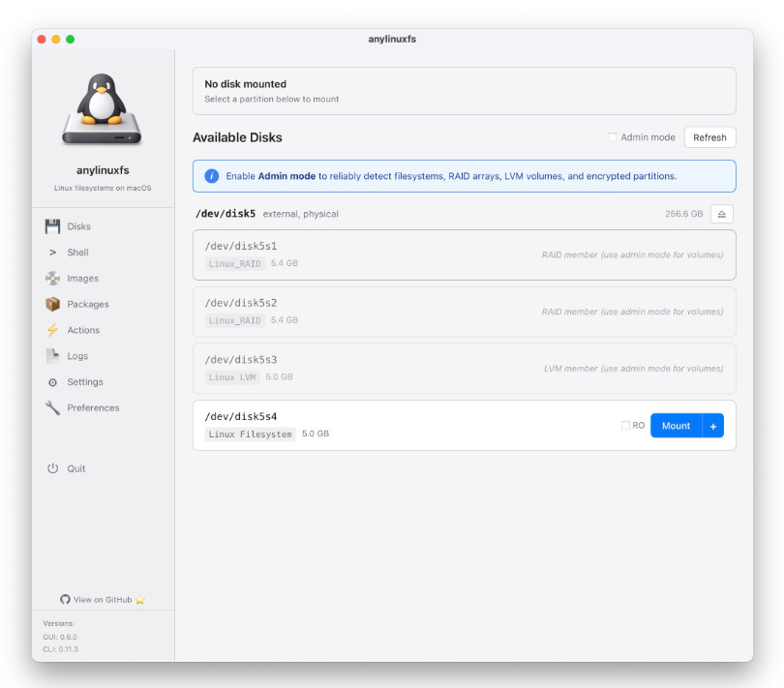784x688 pixels.
Task: Click the Linux Filesystem type tag
Action: pyautogui.click(x=250, y=434)
